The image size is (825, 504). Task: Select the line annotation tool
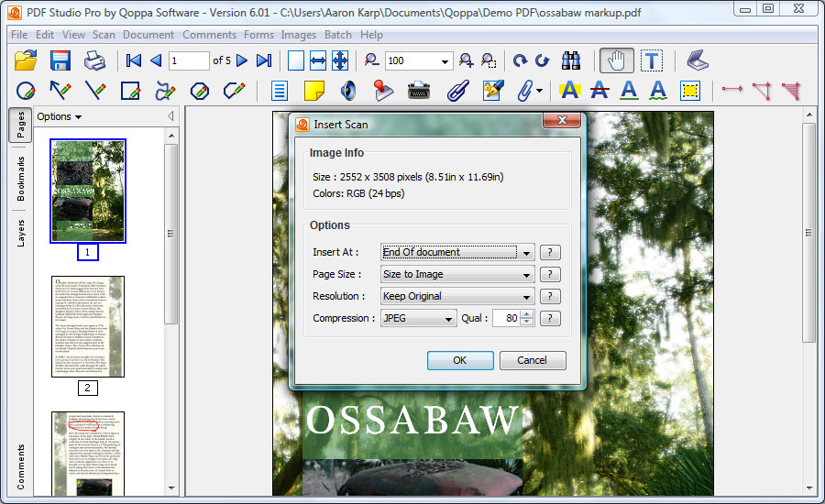pyautogui.click(x=95, y=91)
